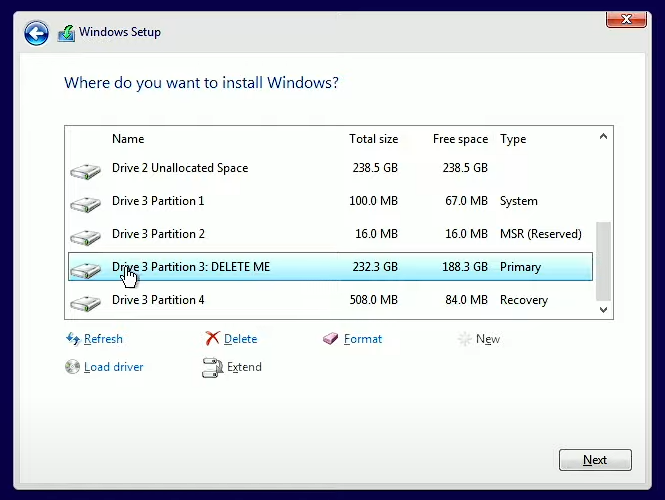Delete the selected partition via Delete link
Image resolution: width=665 pixels, height=500 pixels.
[240, 339]
